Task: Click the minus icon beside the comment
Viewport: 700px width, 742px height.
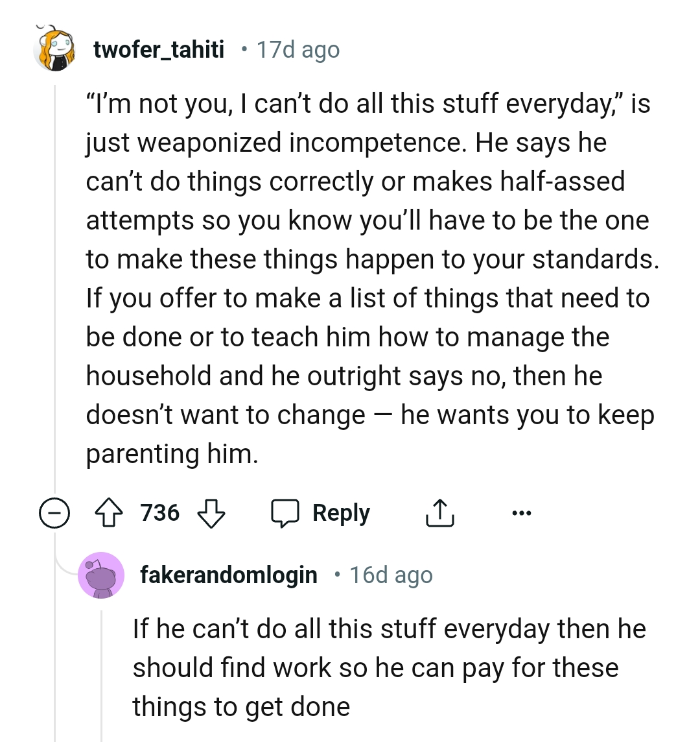Action: click(x=54, y=512)
